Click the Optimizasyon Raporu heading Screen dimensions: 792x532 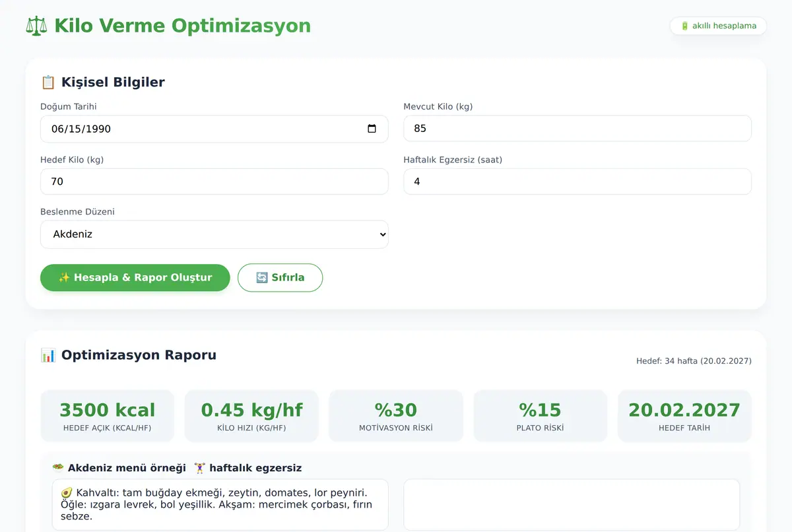point(139,355)
